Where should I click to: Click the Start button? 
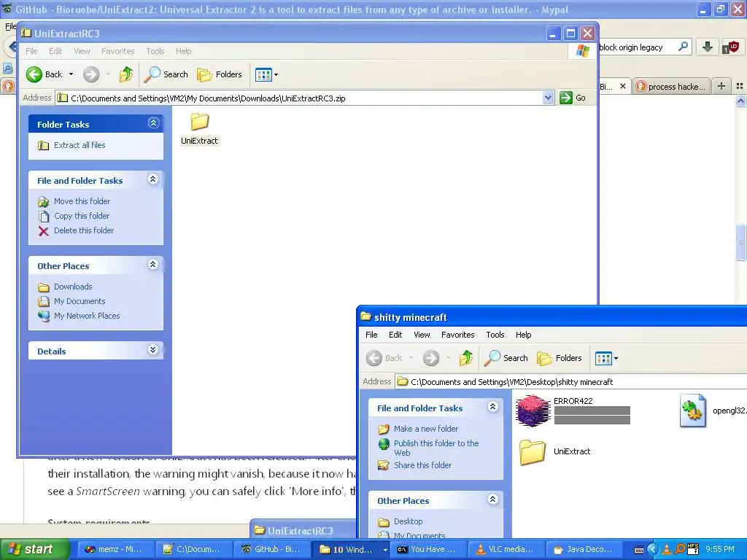[34, 550]
